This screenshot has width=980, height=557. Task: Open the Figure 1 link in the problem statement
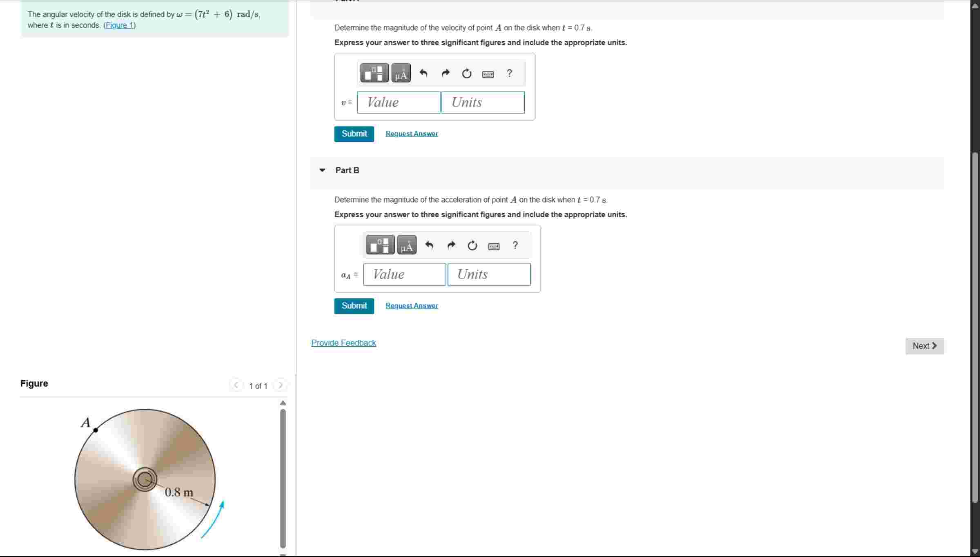point(119,25)
